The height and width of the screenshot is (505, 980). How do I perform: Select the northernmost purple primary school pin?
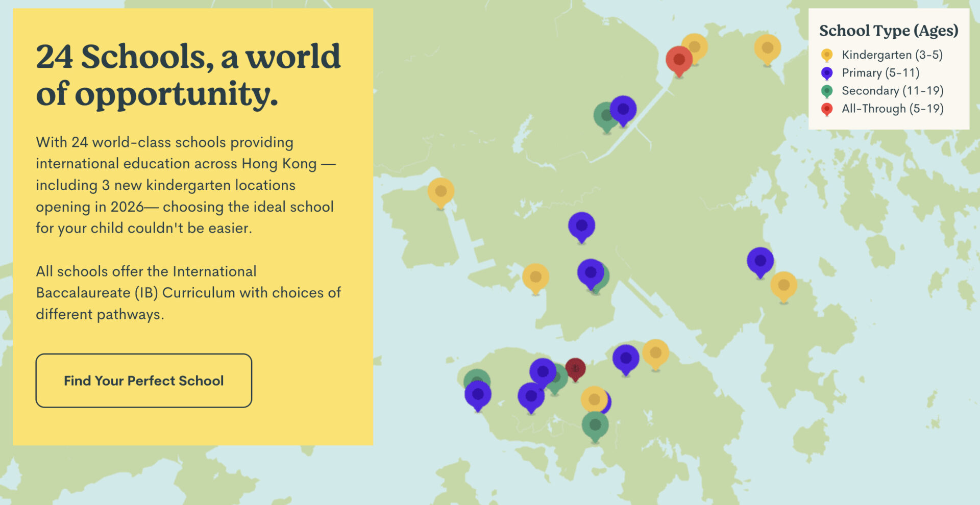[623, 109]
